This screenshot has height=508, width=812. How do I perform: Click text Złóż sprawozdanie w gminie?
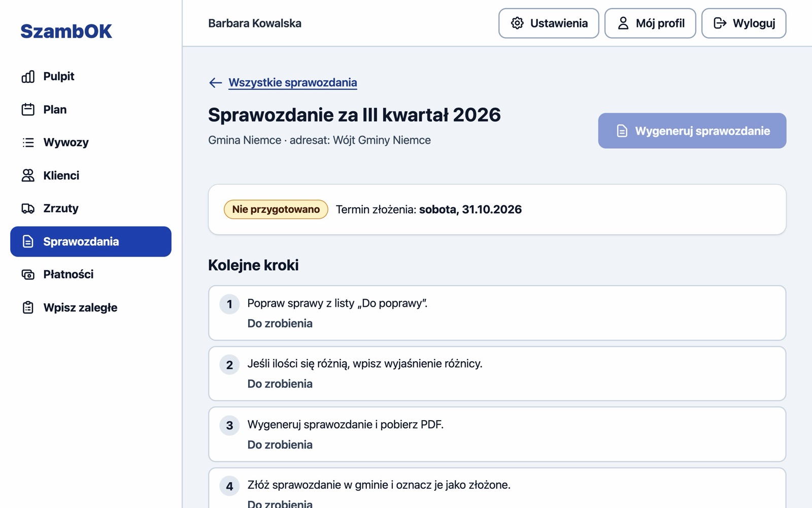[x=379, y=485]
